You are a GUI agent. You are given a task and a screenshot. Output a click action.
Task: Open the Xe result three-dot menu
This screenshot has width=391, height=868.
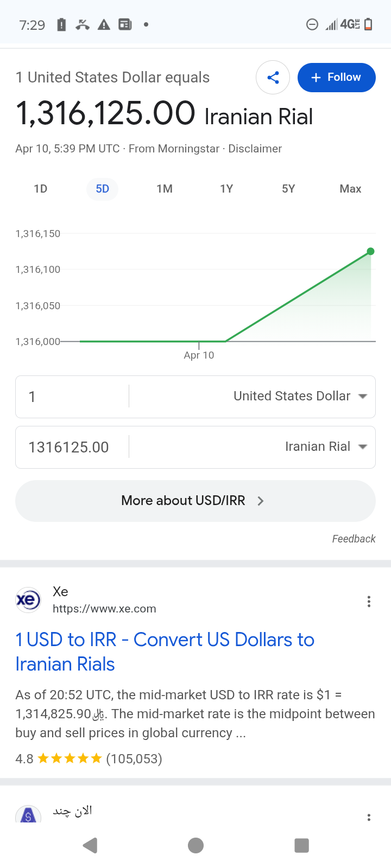[x=369, y=602]
